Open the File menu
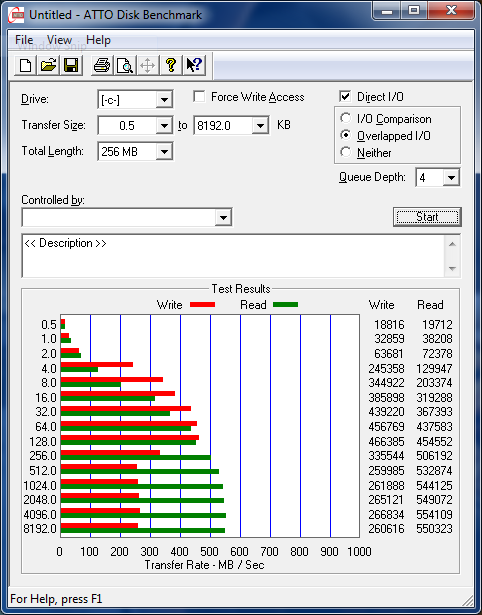The height and width of the screenshot is (615, 482). point(24,40)
